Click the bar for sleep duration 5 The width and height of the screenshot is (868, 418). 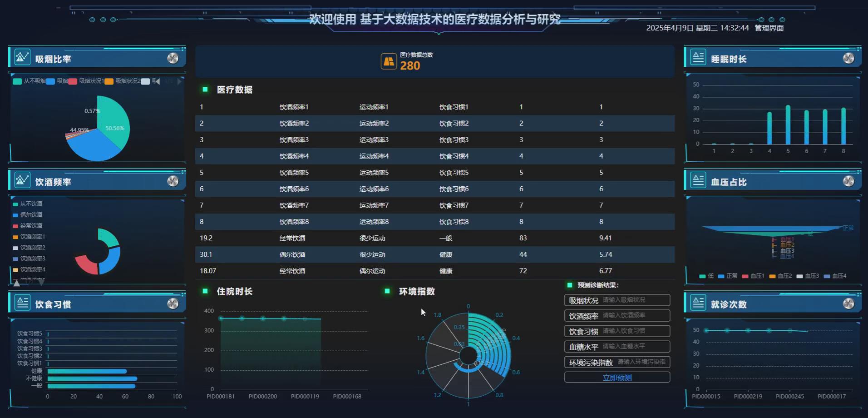tap(788, 125)
